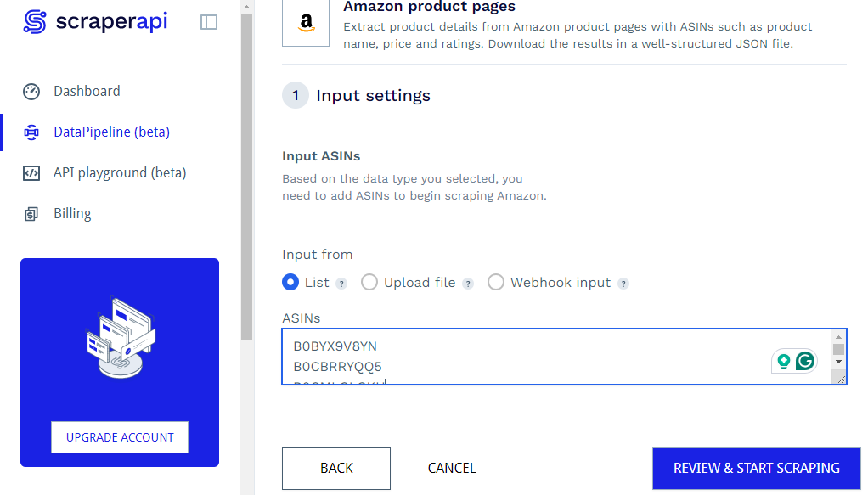Click the Amazon logo icon
Viewport: 868px width, 495px height.
306,23
